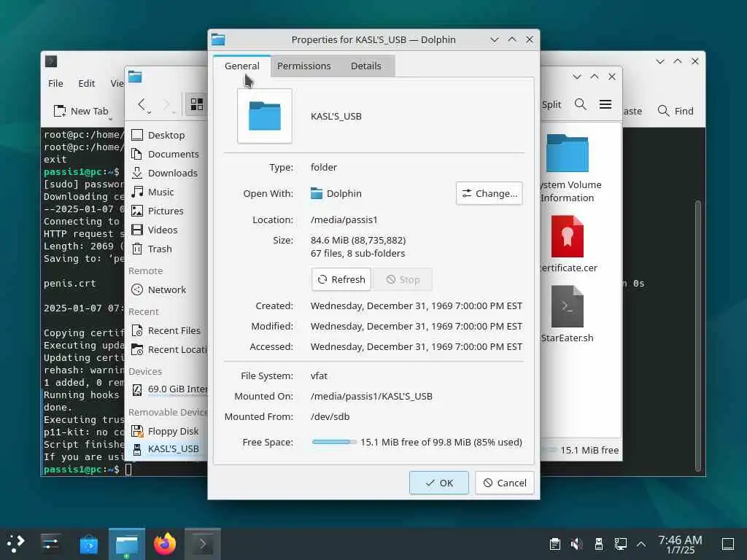Click the Floppy Disk icon in sidebar
Viewport: 747px width, 560px height.
coord(137,431)
